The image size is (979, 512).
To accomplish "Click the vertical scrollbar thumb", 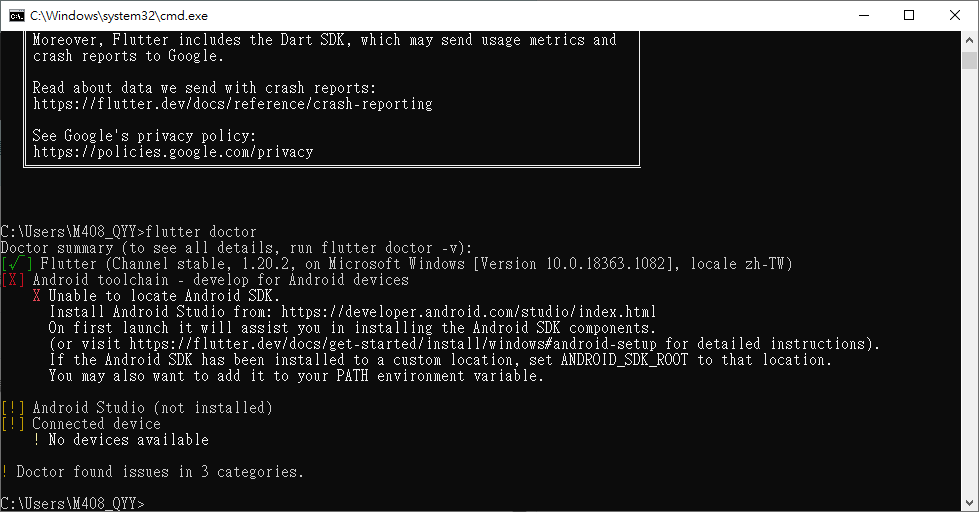I will pyautogui.click(x=969, y=61).
